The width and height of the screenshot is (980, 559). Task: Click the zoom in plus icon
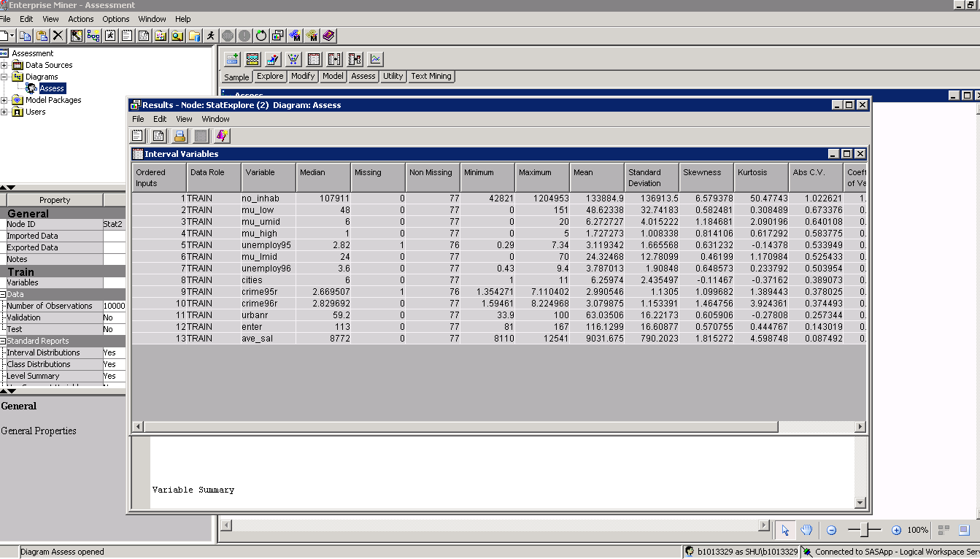(x=896, y=531)
